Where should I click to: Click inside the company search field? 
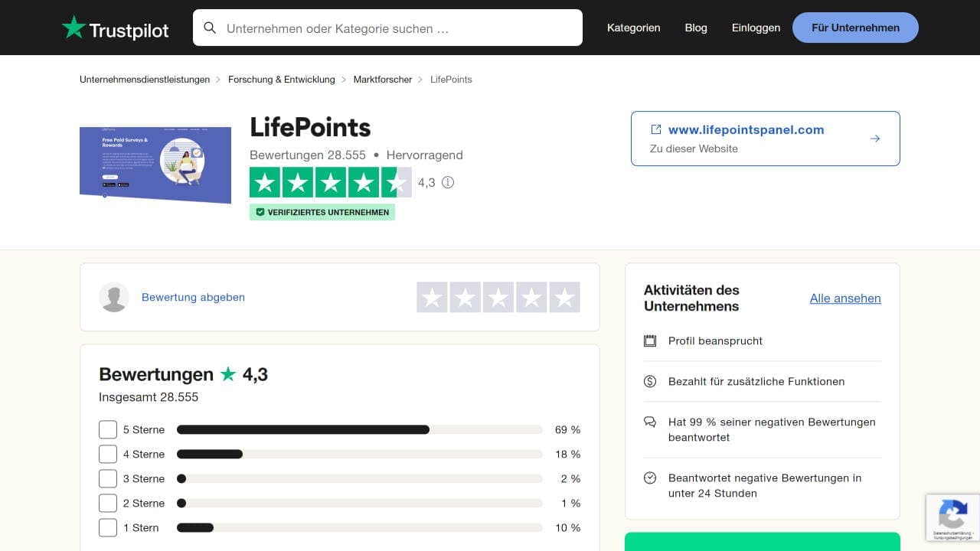coord(383,28)
